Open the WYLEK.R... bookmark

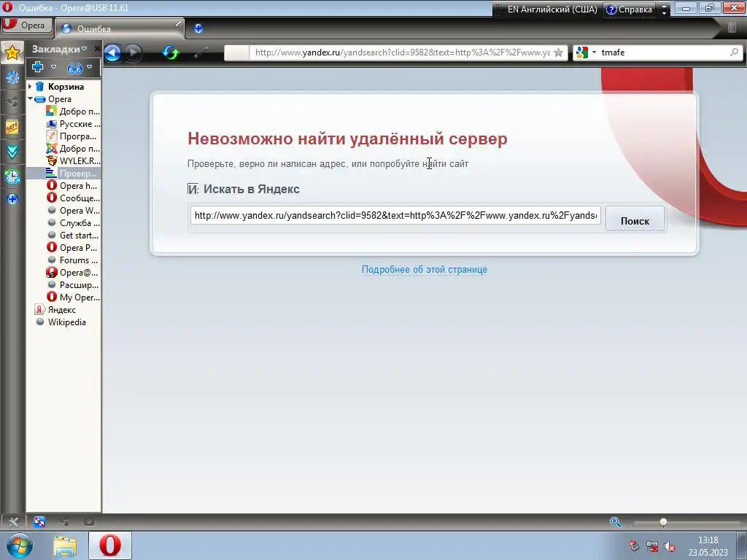pyautogui.click(x=74, y=161)
